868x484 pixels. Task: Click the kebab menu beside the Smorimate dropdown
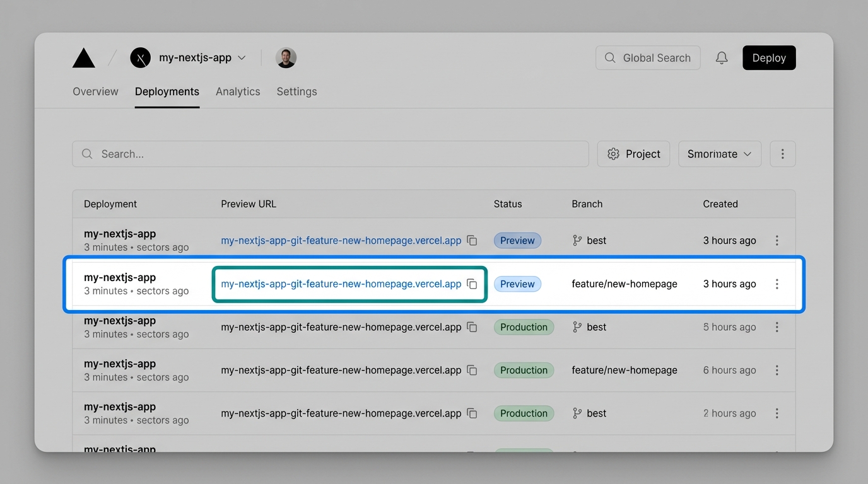(x=782, y=154)
